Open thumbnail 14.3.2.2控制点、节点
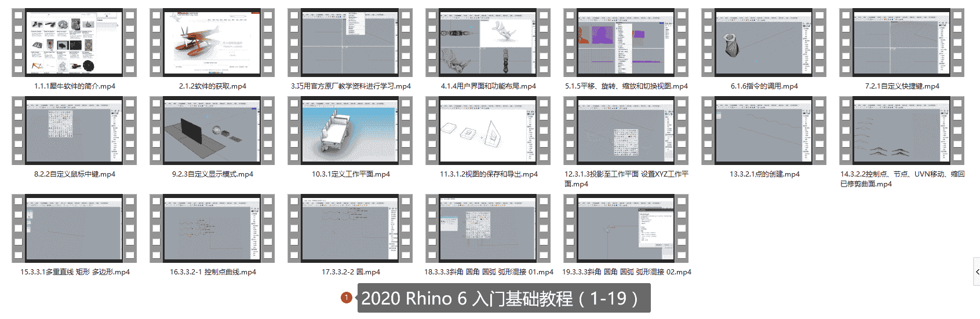Screen dimensions: 980x319 pos(902,131)
